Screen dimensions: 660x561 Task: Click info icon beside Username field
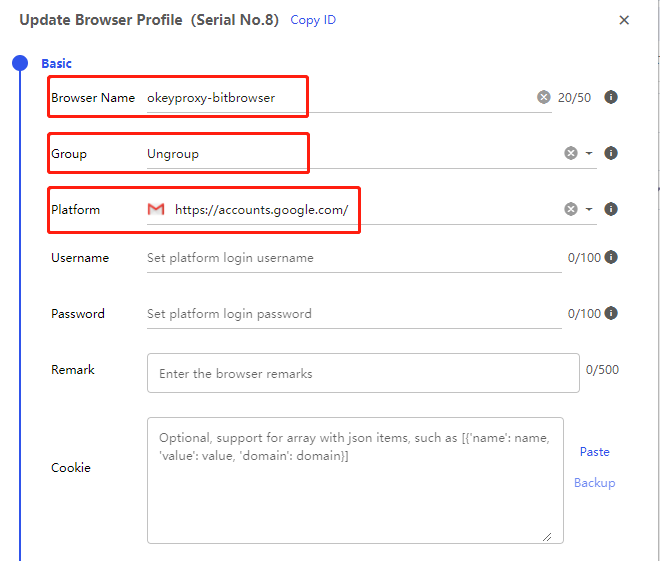(x=611, y=257)
